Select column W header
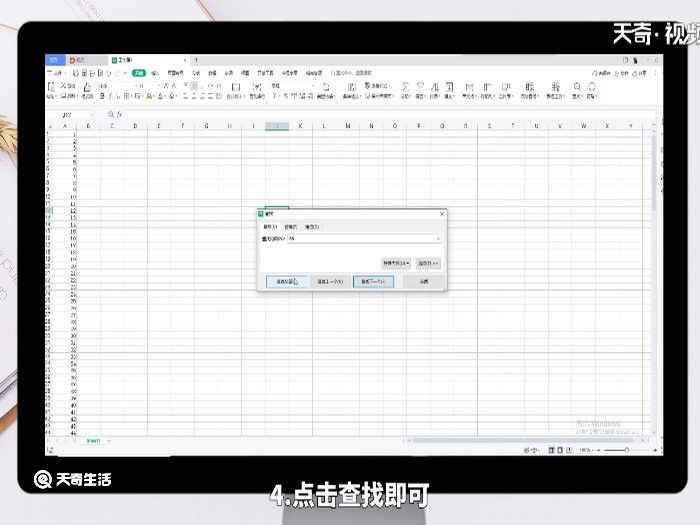The height and width of the screenshot is (525, 700). [x=583, y=126]
